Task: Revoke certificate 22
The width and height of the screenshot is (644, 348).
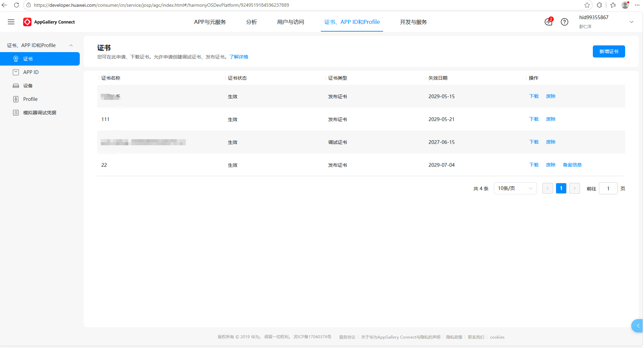Action: tap(551, 165)
